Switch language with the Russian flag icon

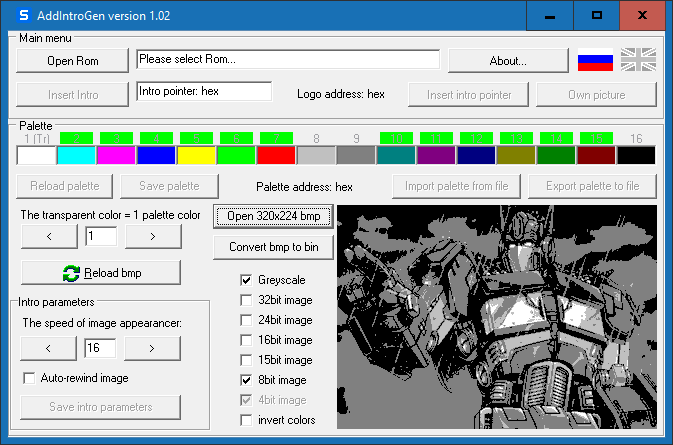pos(595,60)
